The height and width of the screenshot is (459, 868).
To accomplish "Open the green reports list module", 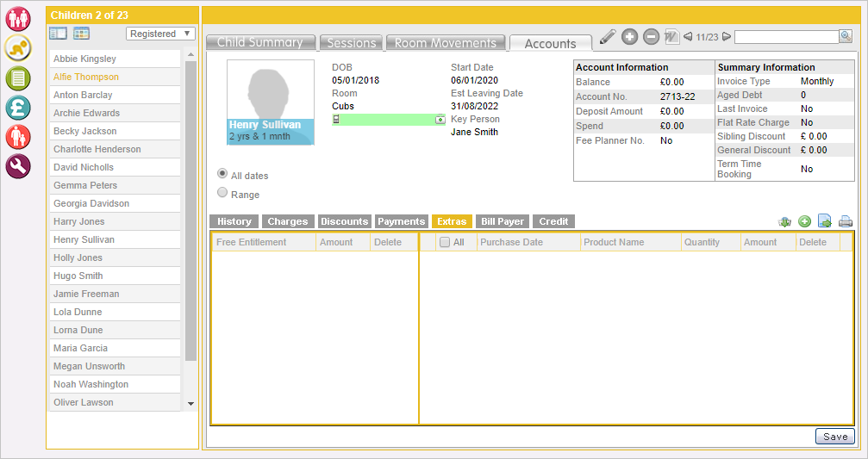I will click(x=18, y=78).
